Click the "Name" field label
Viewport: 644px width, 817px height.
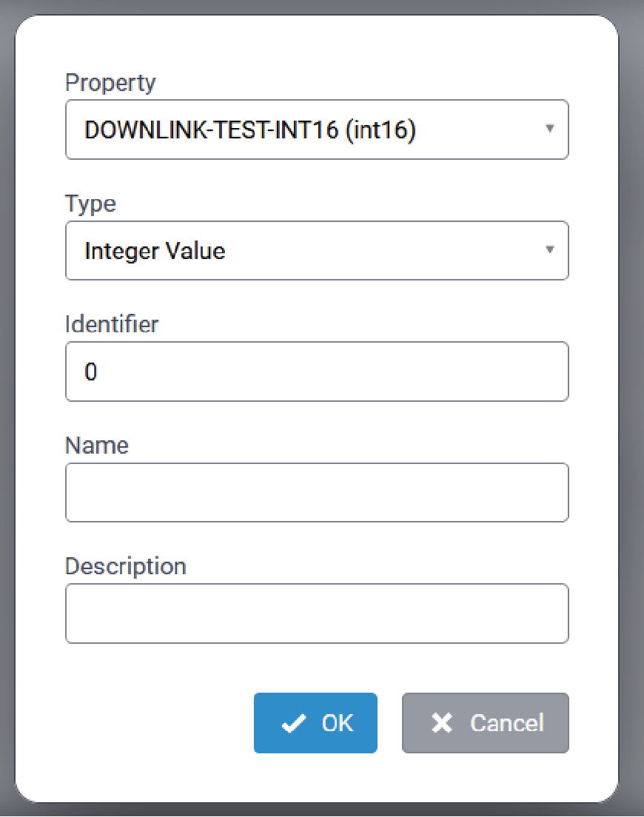(x=97, y=446)
